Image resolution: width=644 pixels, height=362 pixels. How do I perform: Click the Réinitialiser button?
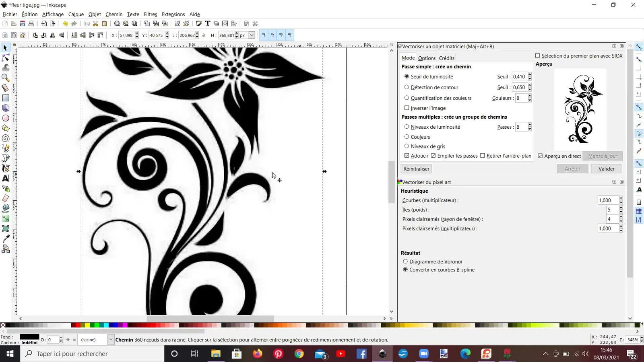tap(416, 169)
